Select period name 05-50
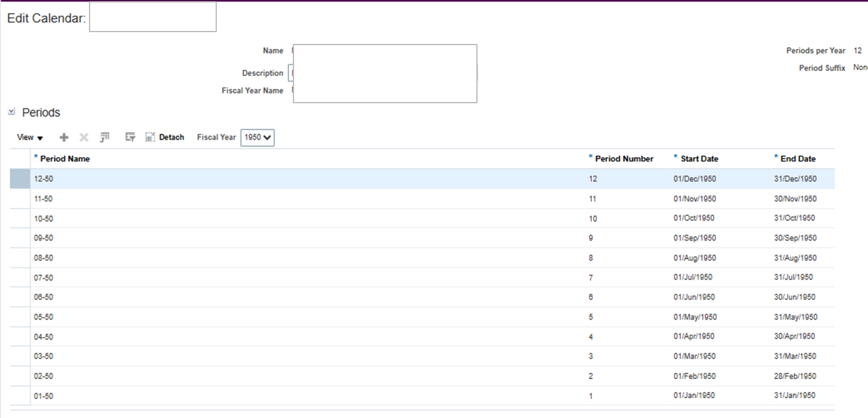The width and height of the screenshot is (868, 418). pos(43,317)
